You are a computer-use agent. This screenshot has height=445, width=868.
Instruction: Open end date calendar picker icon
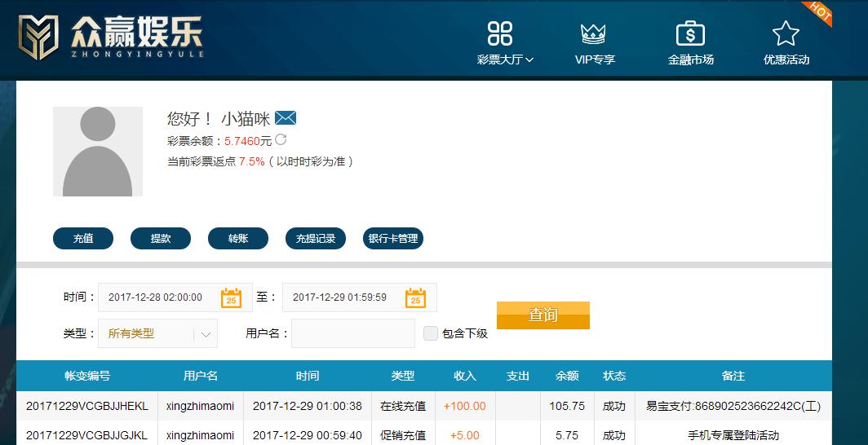click(415, 297)
